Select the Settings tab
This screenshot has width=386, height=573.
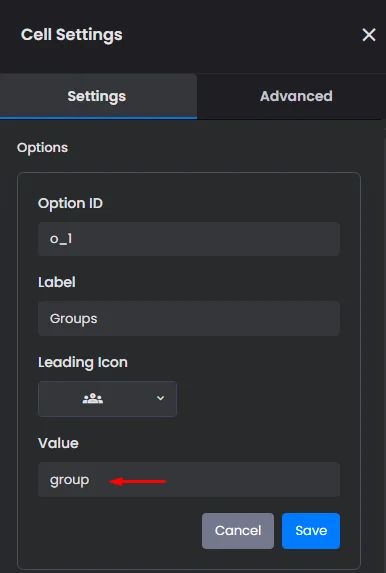point(97,96)
